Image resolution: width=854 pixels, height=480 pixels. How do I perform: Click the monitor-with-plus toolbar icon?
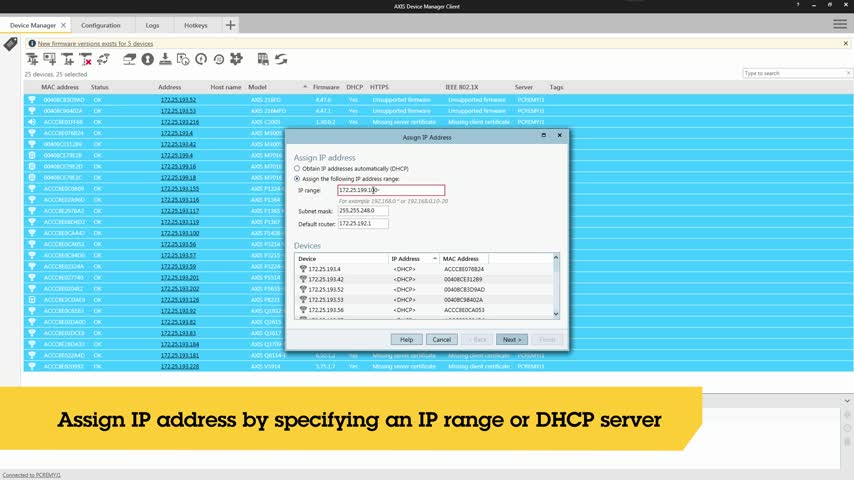[50, 59]
